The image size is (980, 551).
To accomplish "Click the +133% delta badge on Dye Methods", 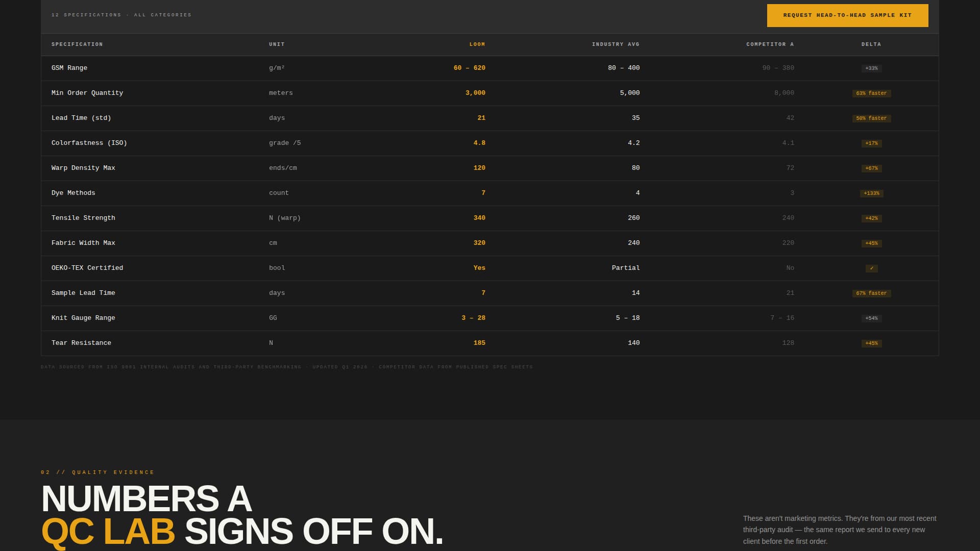I will 872,193.
